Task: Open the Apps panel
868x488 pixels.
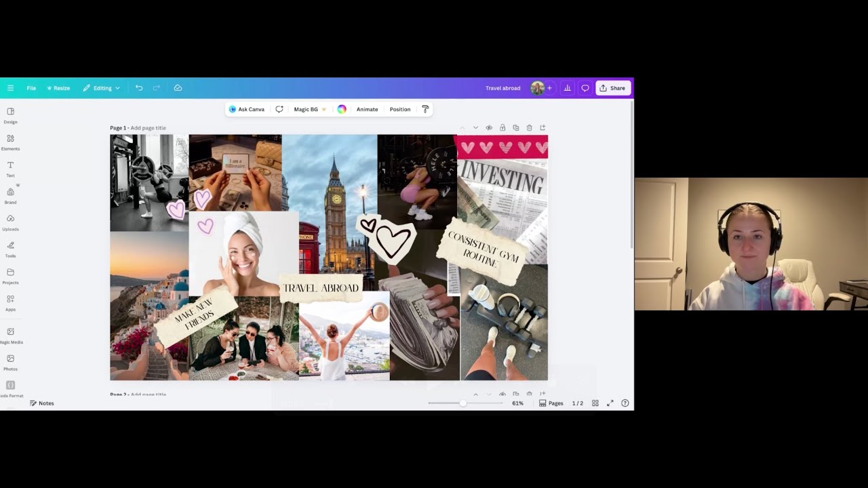Action: (x=10, y=303)
